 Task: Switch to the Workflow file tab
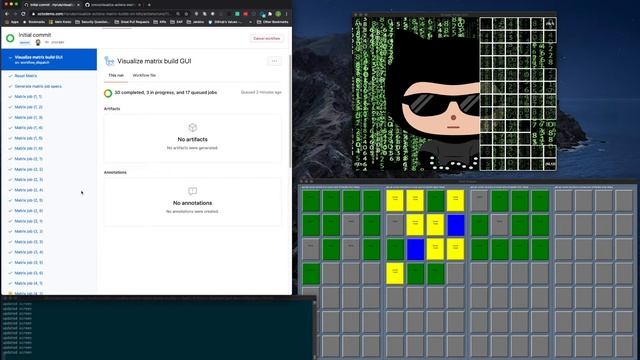(x=144, y=76)
